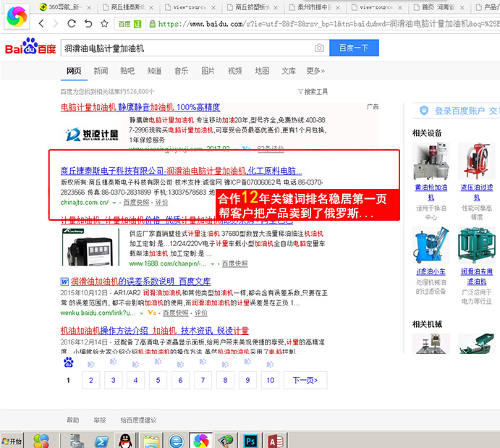Click 登录百度账户 link
This screenshot has height=448, width=500.
click(459, 111)
